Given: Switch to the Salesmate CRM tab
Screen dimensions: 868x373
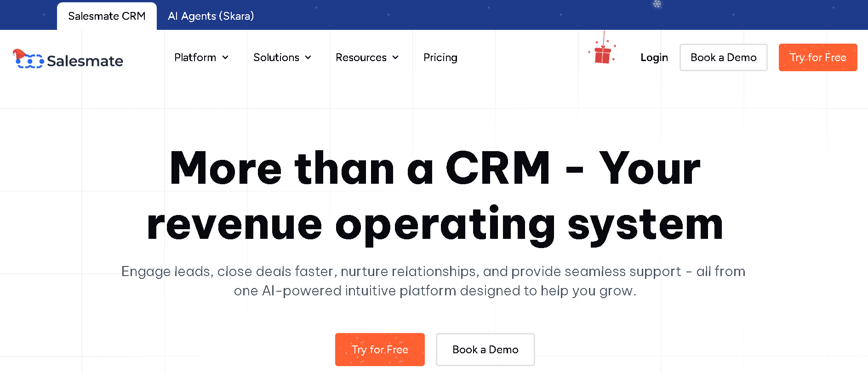Looking at the screenshot, I should click(x=107, y=16).
